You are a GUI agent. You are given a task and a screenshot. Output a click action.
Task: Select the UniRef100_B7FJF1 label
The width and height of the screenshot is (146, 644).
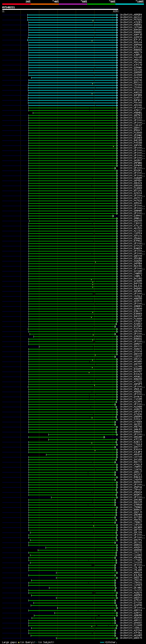pyautogui.click(x=131, y=40)
